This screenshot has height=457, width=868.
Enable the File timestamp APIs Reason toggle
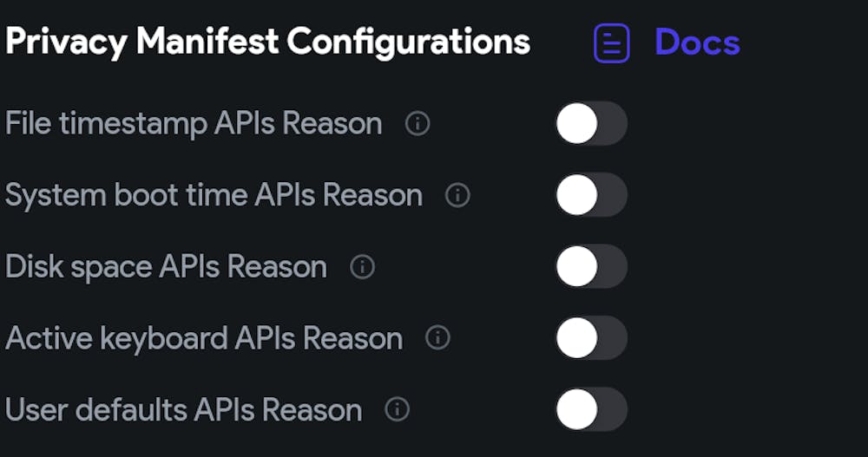point(591,123)
